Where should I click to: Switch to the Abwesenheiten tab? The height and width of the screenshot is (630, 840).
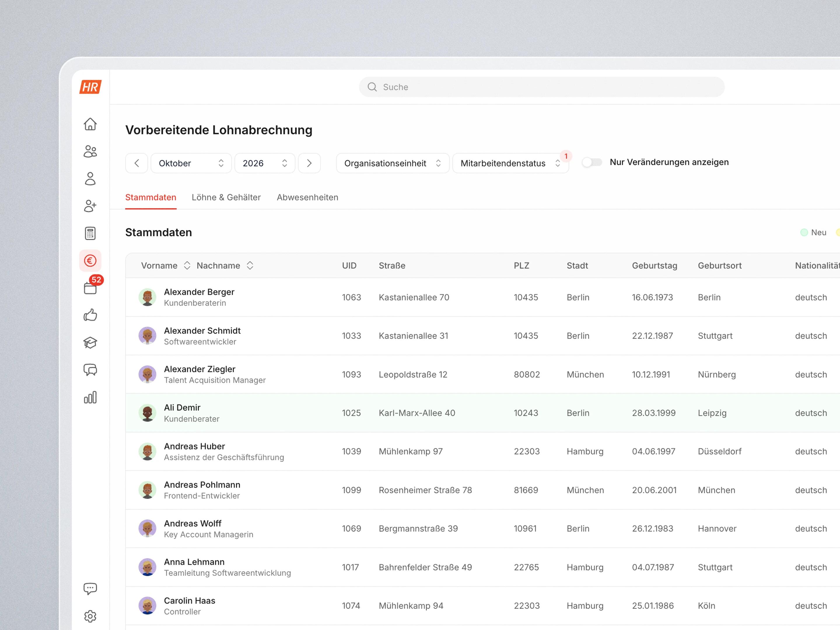307,197
